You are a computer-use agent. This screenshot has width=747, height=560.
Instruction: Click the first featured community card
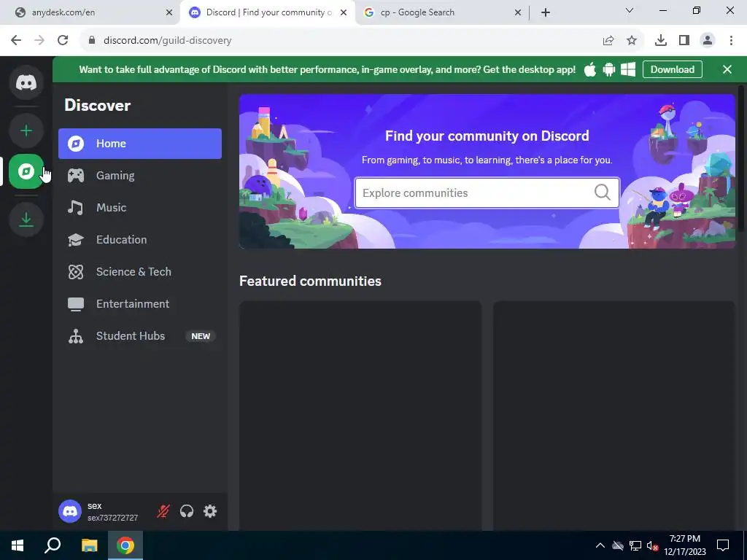[x=360, y=416]
